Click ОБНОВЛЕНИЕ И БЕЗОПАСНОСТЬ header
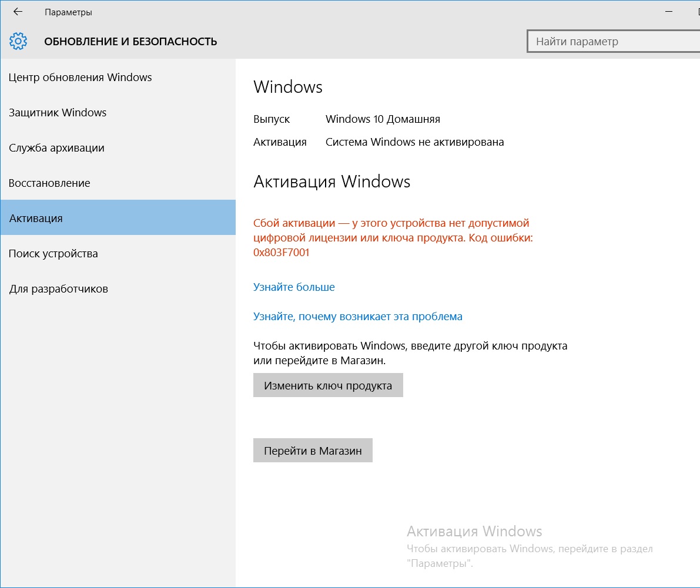 pos(130,42)
